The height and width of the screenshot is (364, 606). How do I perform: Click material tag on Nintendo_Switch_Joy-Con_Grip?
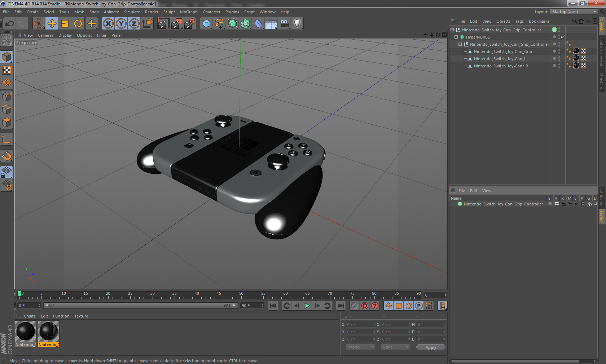tap(576, 51)
